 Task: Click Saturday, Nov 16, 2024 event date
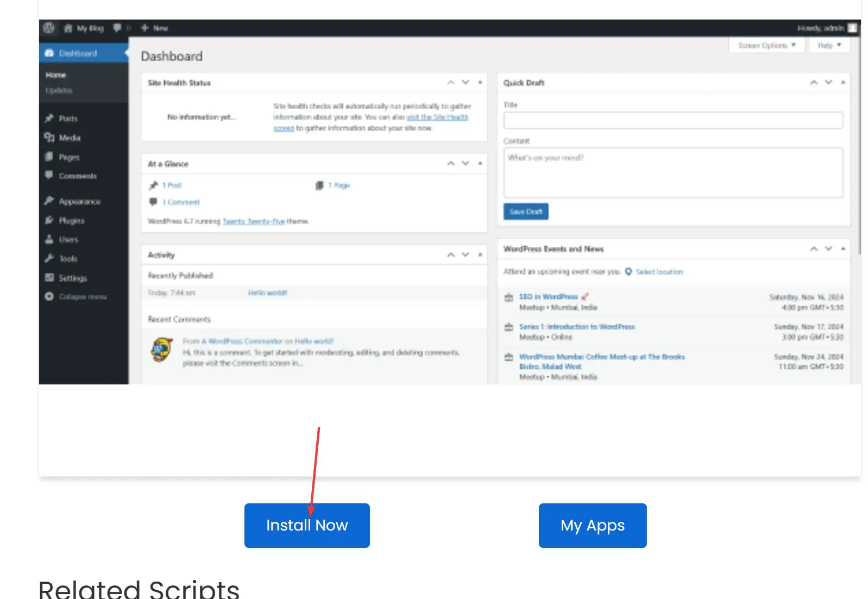point(806,297)
